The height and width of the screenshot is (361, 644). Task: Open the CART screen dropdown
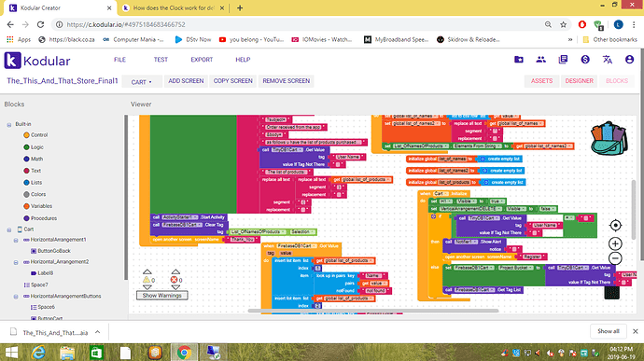click(142, 82)
